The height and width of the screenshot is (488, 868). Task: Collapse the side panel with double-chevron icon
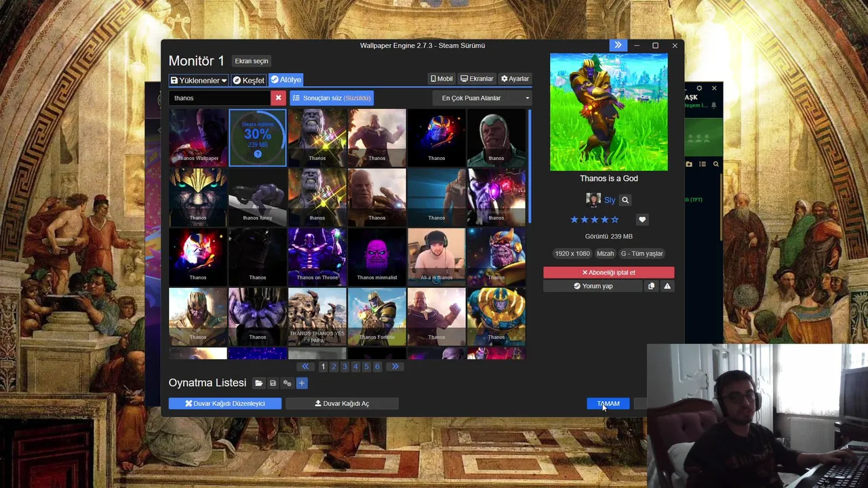coord(618,45)
